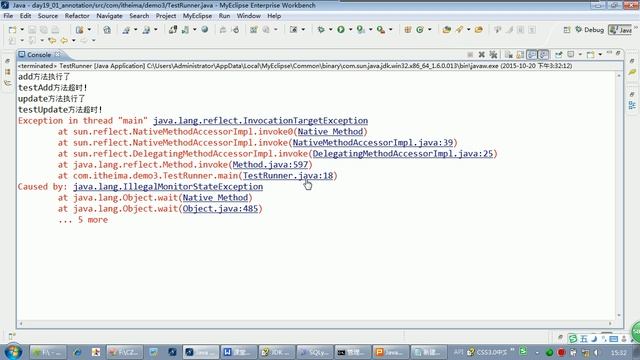Viewport: 640px width, 360px height.
Task: Click the Clear Console icon
Action: tap(509, 54)
